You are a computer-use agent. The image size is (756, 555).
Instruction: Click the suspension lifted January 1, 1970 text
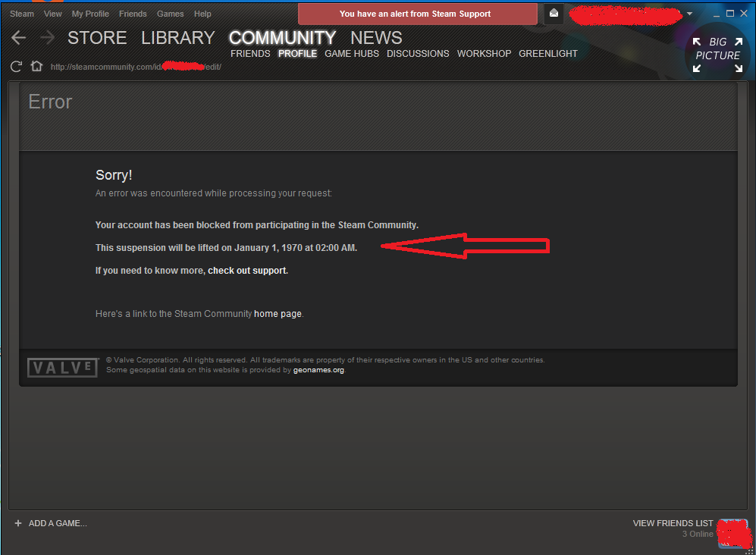(226, 248)
